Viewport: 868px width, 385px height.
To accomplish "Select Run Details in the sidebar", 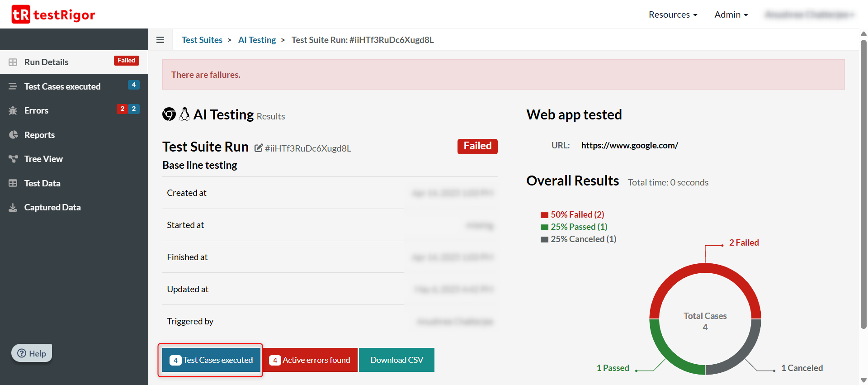I will 47,62.
